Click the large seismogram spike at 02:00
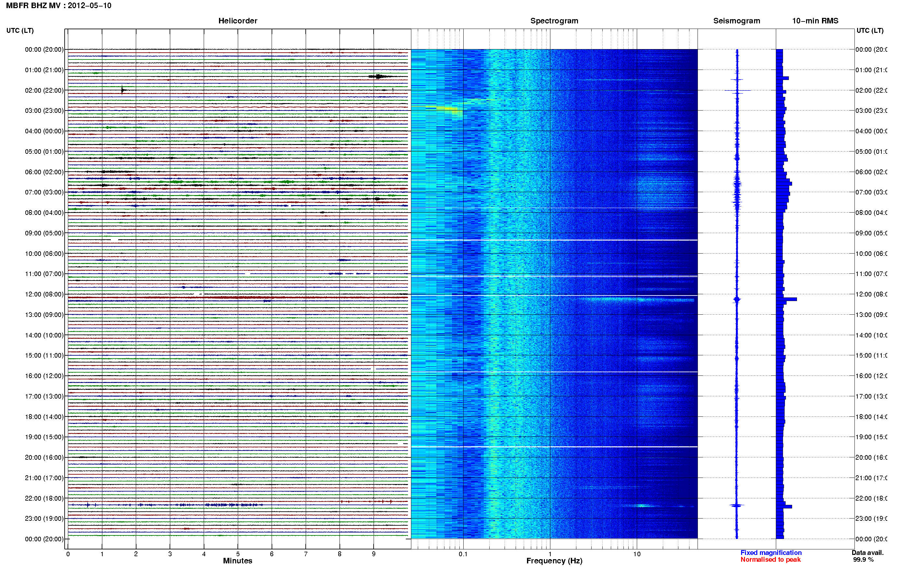The width and height of the screenshot is (924, 578). [x=738, y=91]
